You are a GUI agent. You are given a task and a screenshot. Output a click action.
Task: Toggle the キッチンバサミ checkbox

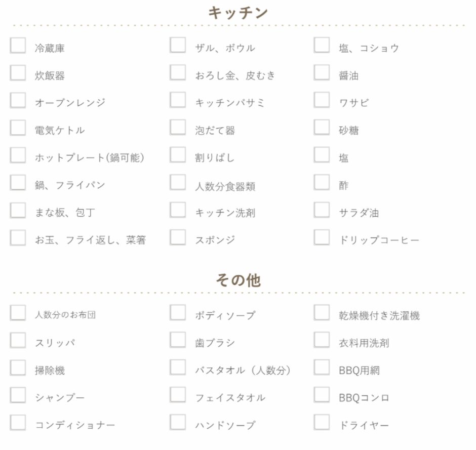click(178, 100)
